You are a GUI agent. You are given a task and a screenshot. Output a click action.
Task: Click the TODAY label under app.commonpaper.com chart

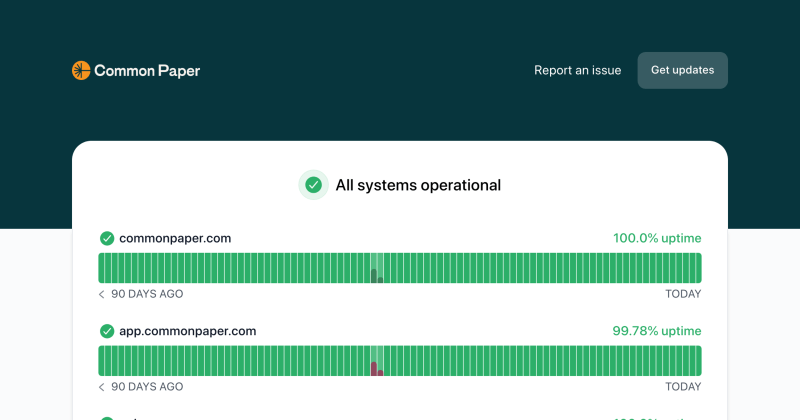pos(683,387)
